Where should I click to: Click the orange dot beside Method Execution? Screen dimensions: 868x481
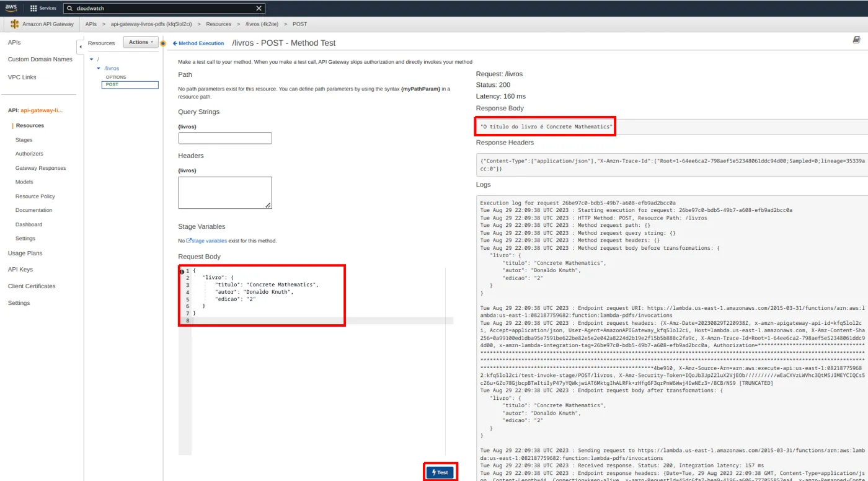pos(163,43)
